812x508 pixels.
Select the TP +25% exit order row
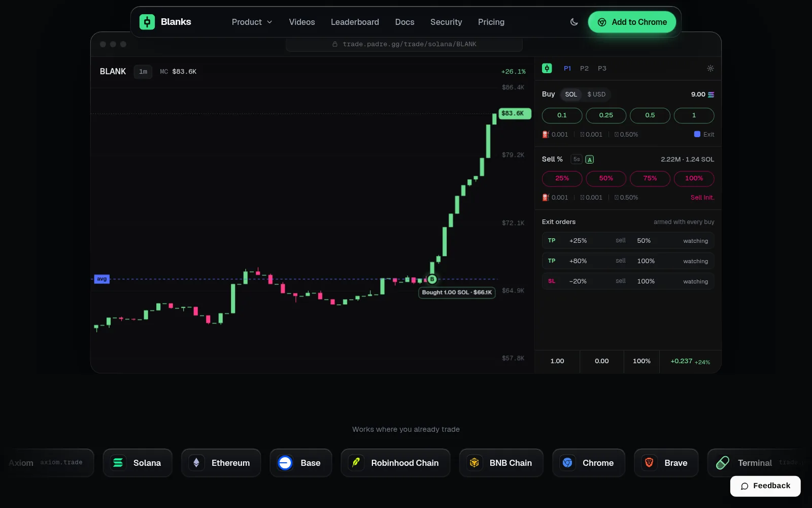[628, 241]
